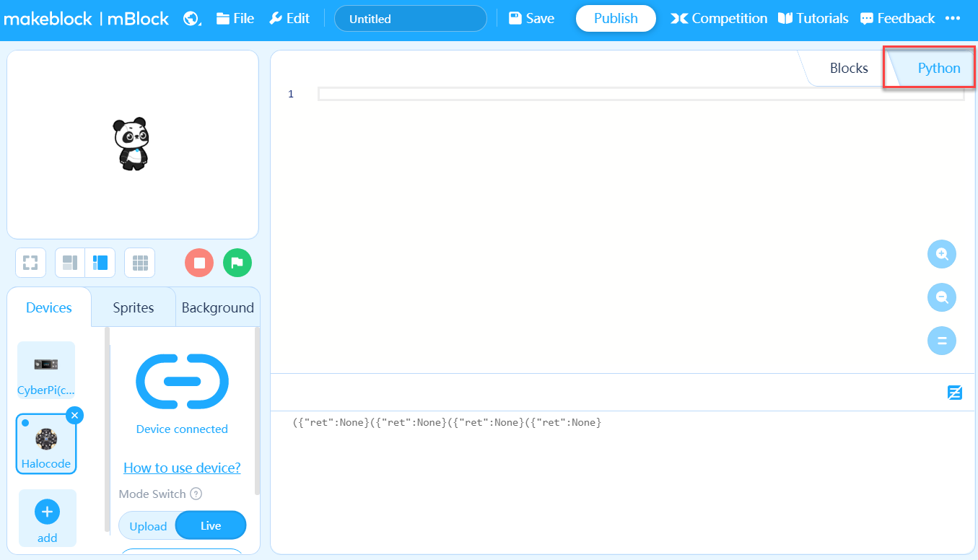Open the 'How to use device?' link
Screen dimensions: 978x560
pyautogui.click(x=182, y=468)
